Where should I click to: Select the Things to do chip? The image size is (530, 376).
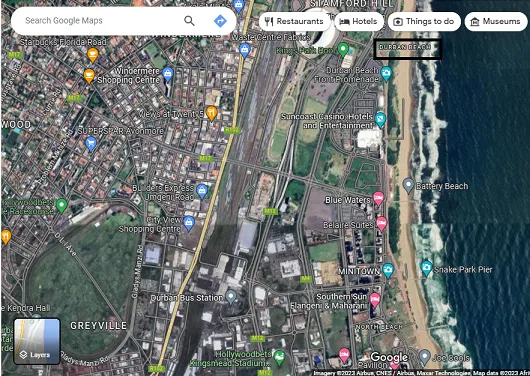[424, 21]
